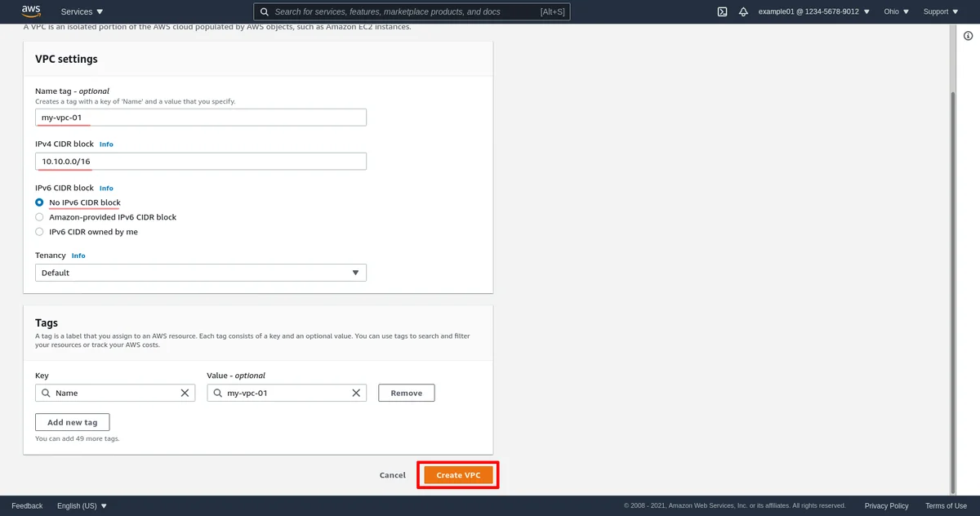Remove the Name tag row

pos(406,393)
